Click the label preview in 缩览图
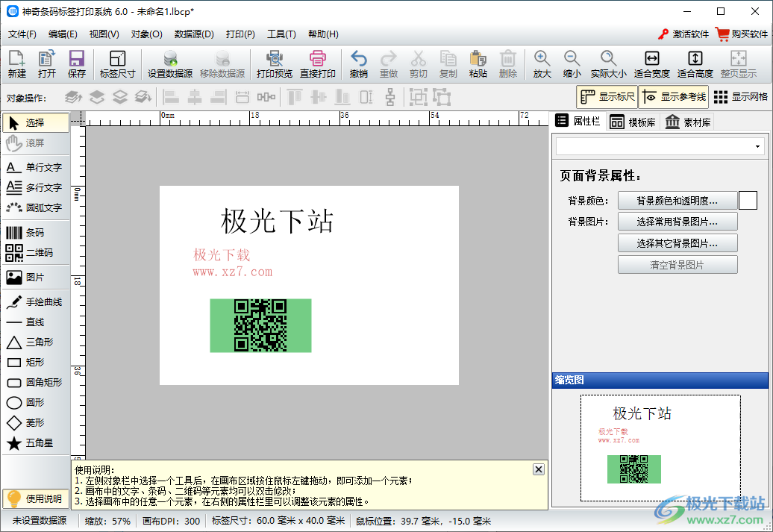 (x=660, y=448)
